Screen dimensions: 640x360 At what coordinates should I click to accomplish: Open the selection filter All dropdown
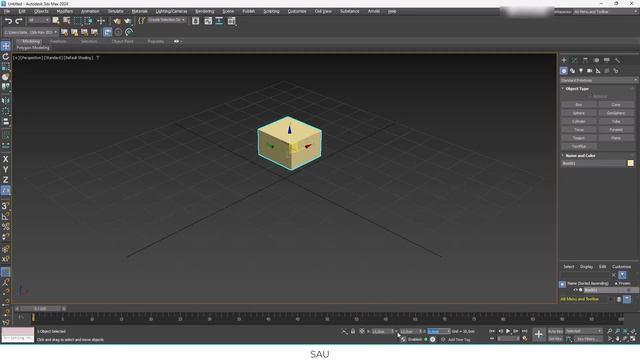click(x=39, y=20)
